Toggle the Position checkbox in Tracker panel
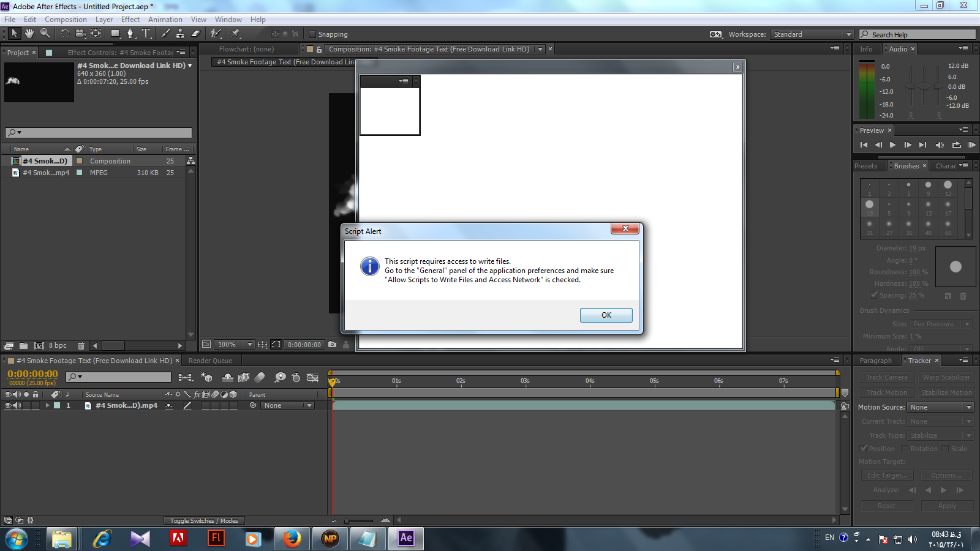This screenshot has width=980, height=551. 864,449
